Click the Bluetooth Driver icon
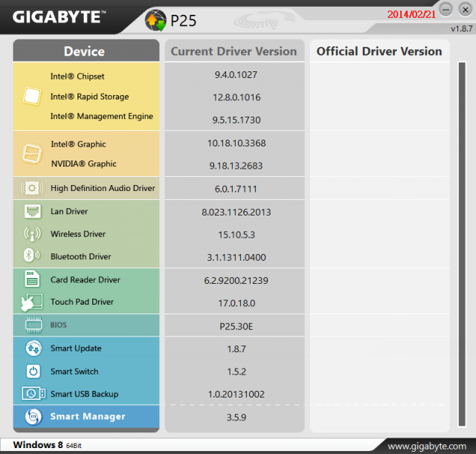 click(32, 256)
